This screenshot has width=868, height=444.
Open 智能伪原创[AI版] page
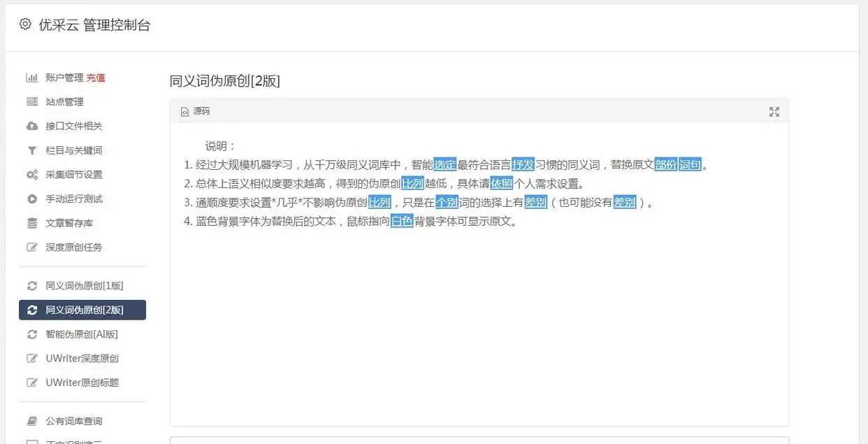point(82,334)
